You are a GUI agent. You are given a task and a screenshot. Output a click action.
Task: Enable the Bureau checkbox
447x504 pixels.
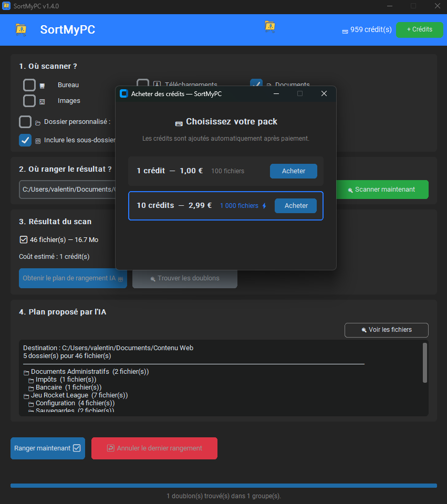pyautogui.click(x=29, y=85)
